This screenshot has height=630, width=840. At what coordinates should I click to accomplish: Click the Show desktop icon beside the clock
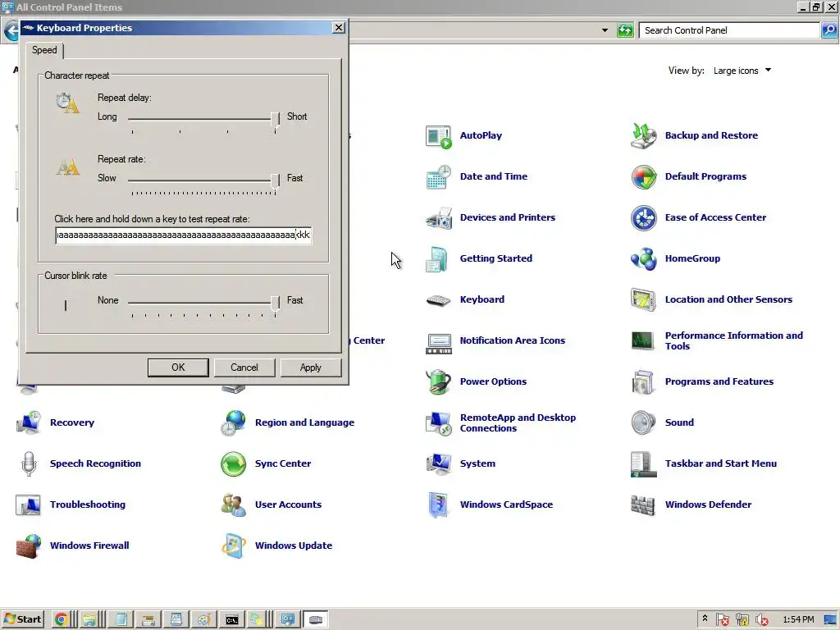click(x=830, y=619)
